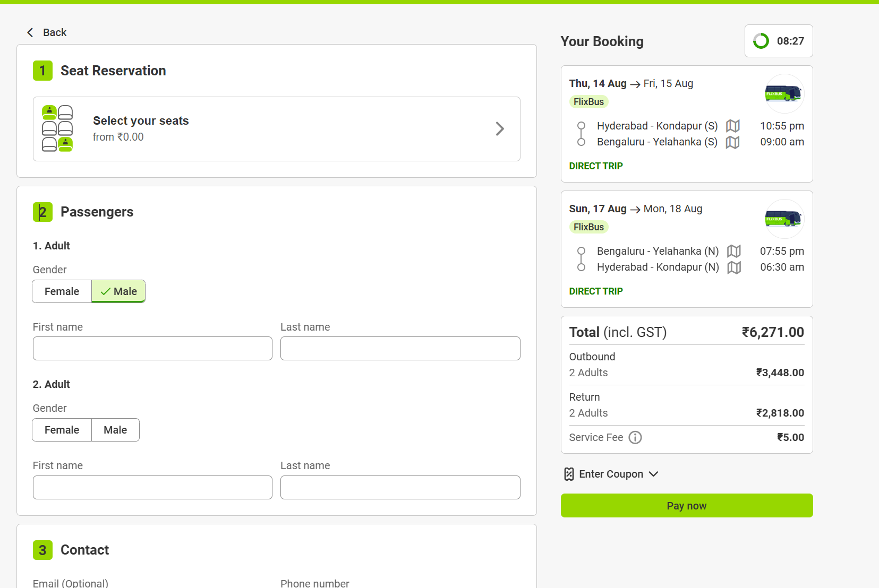Focus second adult's Last name field
The height and width of the screenshot is (588, 879).
[400, 487]
